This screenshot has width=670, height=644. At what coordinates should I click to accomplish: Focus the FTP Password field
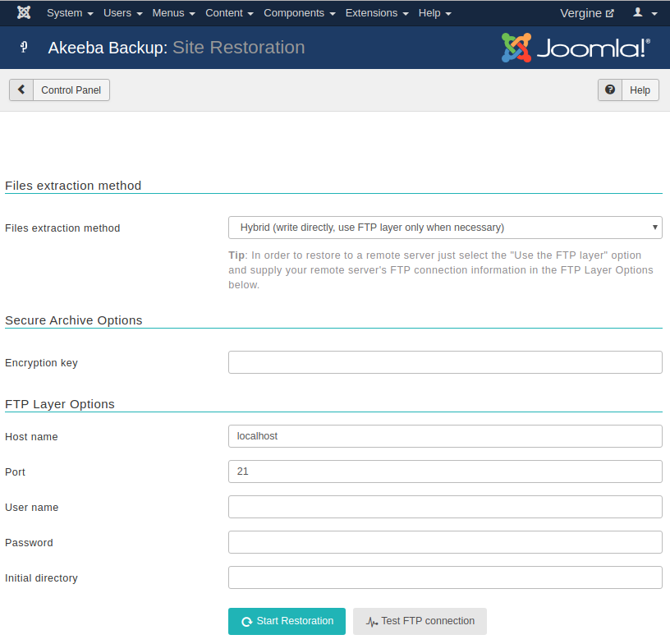(x=445, y=542)
